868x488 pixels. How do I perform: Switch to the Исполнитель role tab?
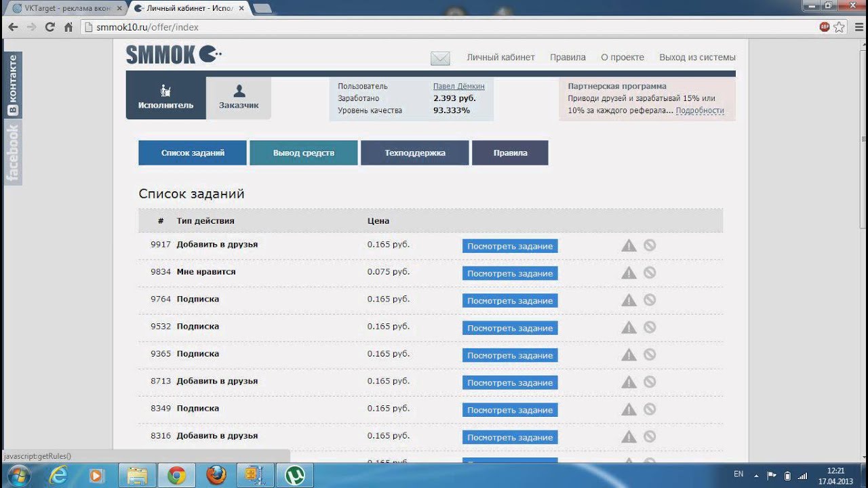[x=165, y=98]
